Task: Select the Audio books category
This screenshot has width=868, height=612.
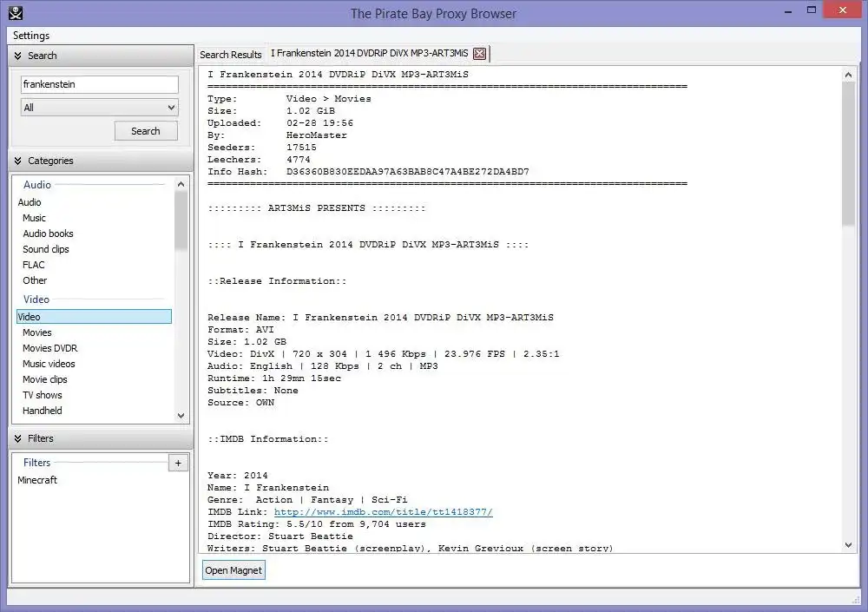Action: coord(48,234)
